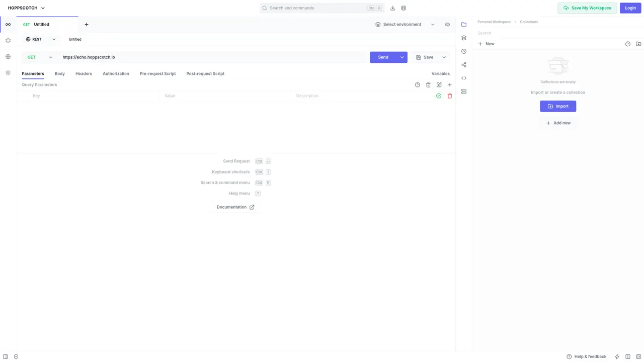Open the interceptor shield status icon
This screenshot has height=362, width=644.
point(16,356)
